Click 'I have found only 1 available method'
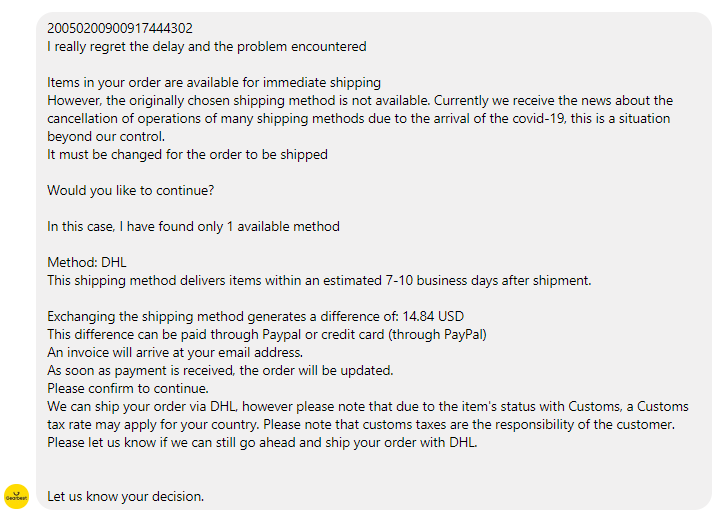Screen dimensions: 720x513 [x=230, y=227]
